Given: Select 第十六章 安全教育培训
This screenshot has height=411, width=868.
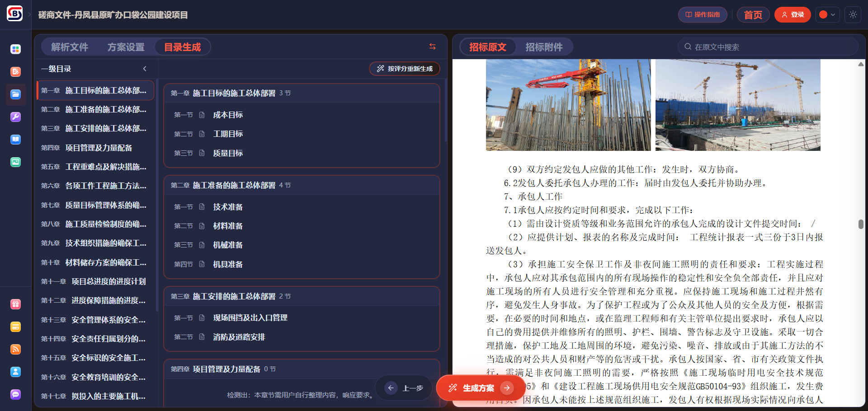Looking at the screenshot, I should pos(95,377).
